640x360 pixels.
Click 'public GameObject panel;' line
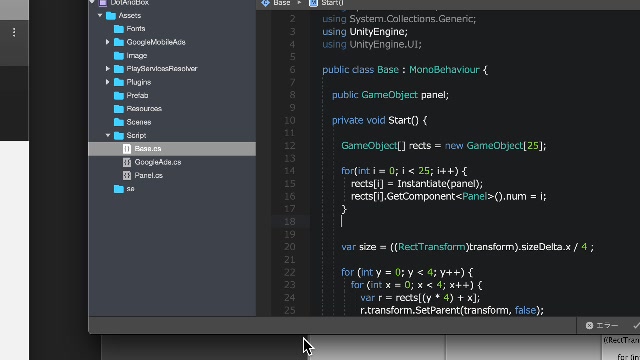(x=390, y=95)
